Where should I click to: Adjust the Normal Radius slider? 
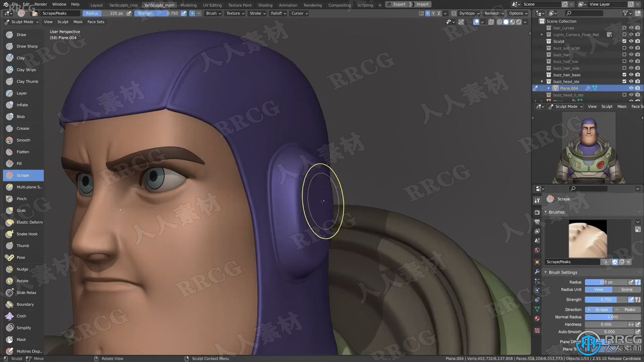(x=612, y=317)
